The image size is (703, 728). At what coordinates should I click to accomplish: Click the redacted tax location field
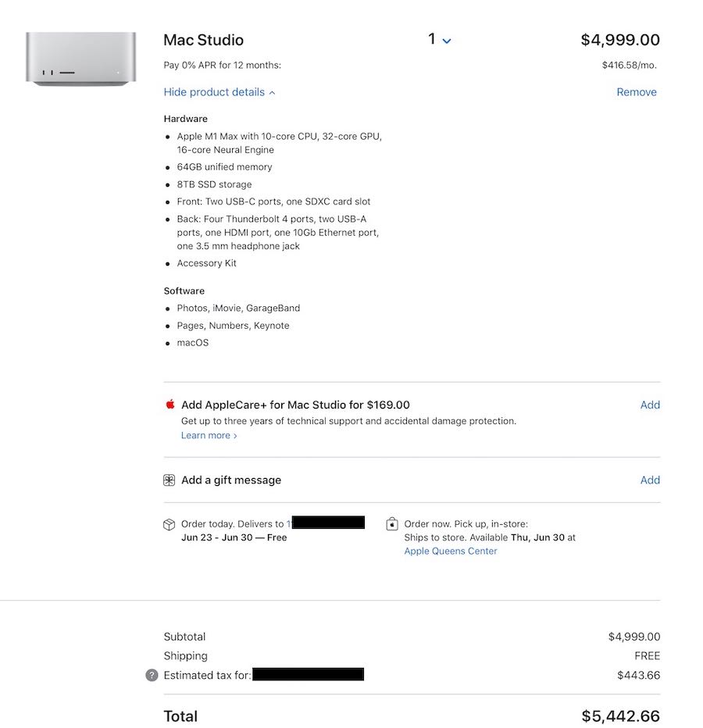point(308,674)
